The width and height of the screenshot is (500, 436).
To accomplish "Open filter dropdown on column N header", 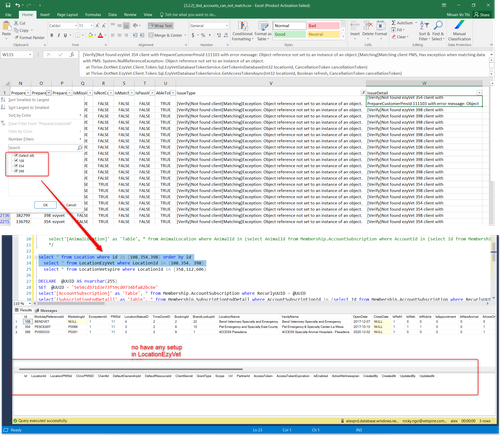I will [28, 93].
